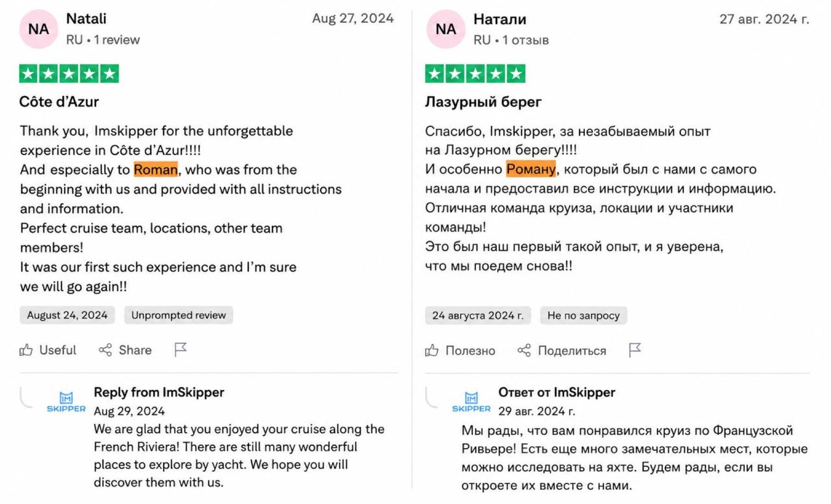This screenshot has width=831, height=504.
Task: Flag the English review as inappropriate
Action: point(180,350)
